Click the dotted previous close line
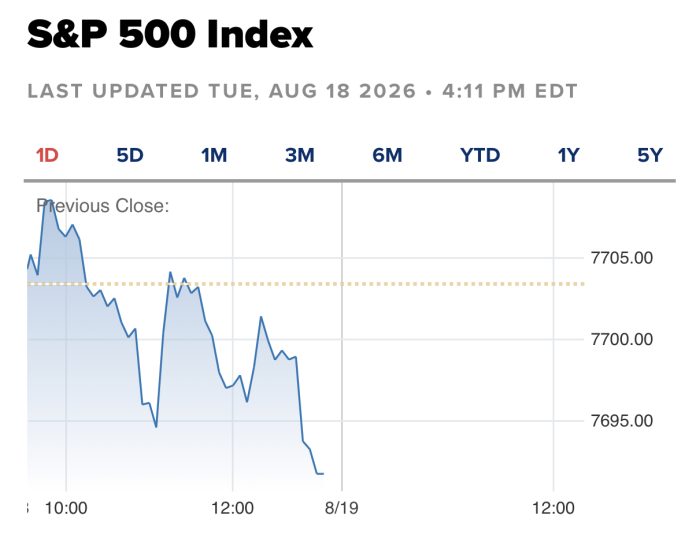This screenshot has height=553, width=696. [306, 284]
